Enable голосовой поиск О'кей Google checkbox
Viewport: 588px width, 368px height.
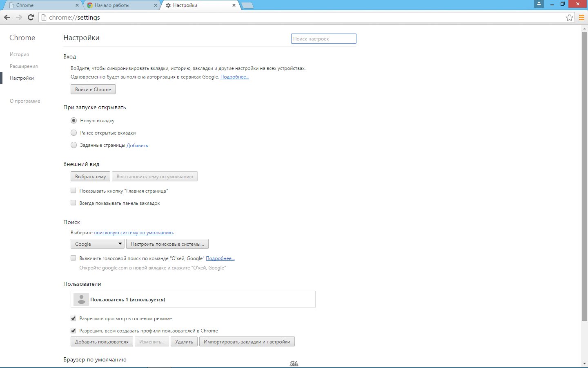[x=73, y=258]
